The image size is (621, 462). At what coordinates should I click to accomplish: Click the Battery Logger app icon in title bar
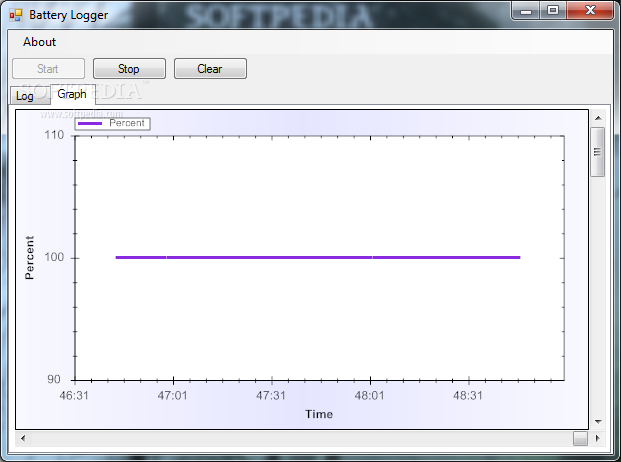pos(16,15)
